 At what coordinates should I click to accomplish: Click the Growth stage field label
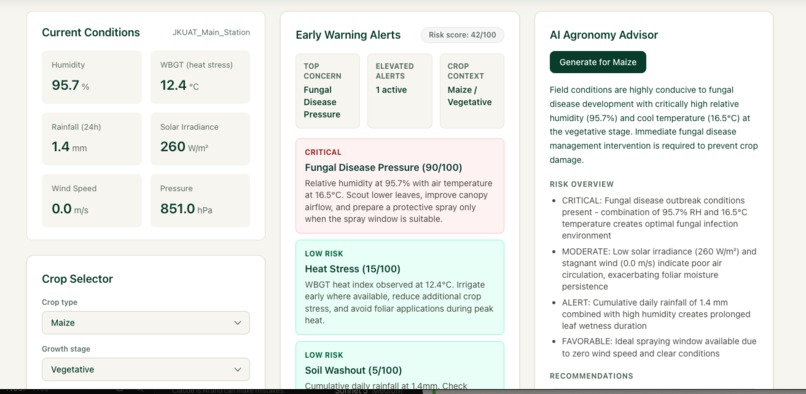[66, 349]
